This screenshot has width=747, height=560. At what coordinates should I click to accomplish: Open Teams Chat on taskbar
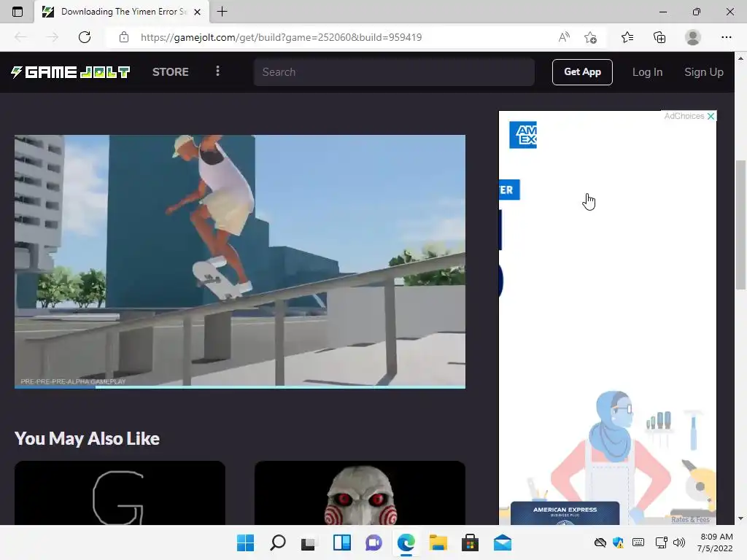[x=373, y=542]
